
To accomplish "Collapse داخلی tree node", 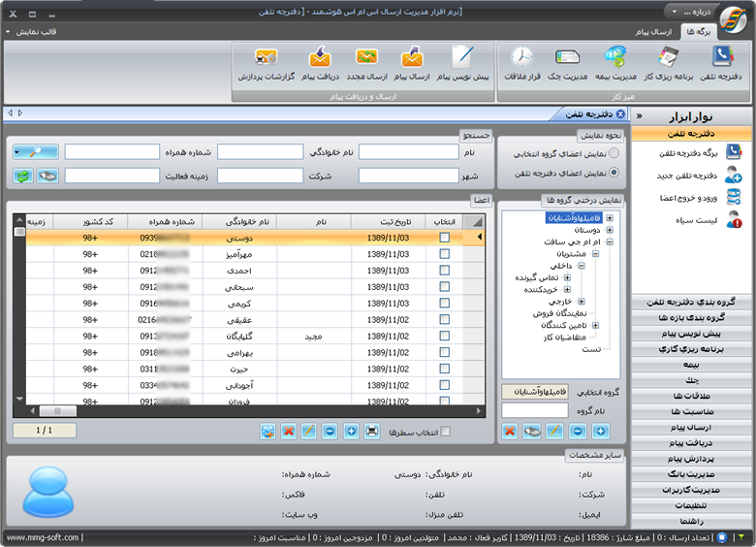I will (x=582, y=266).
